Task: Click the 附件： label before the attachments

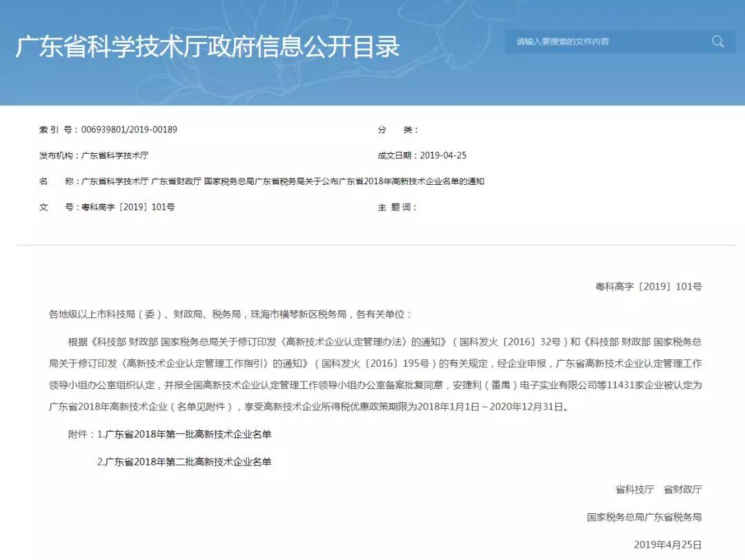Action: (x=79, y=434)
